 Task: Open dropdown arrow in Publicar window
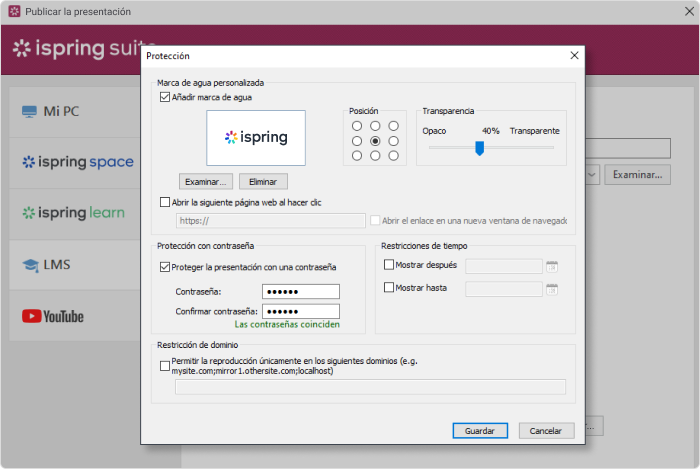(592, 174)
